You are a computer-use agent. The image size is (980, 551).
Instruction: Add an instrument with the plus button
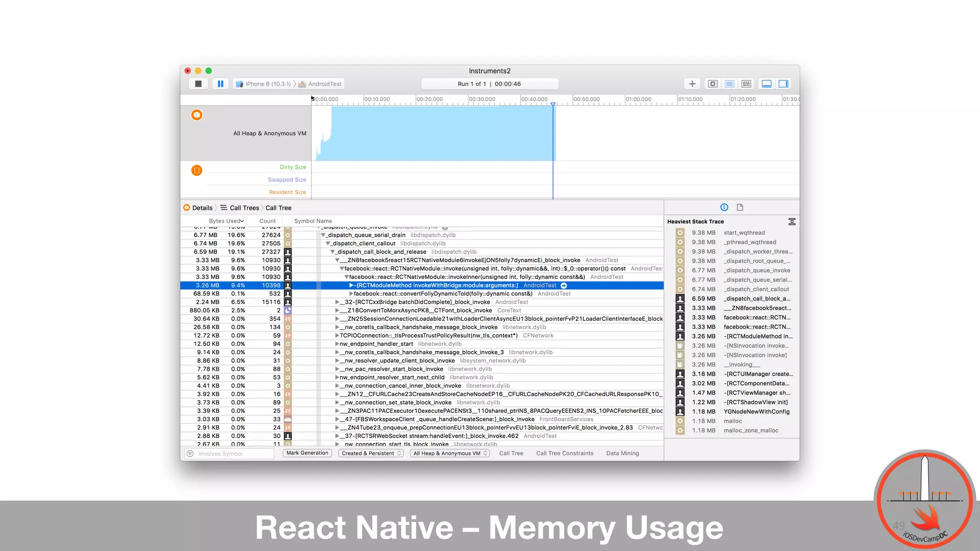(692, 84)
